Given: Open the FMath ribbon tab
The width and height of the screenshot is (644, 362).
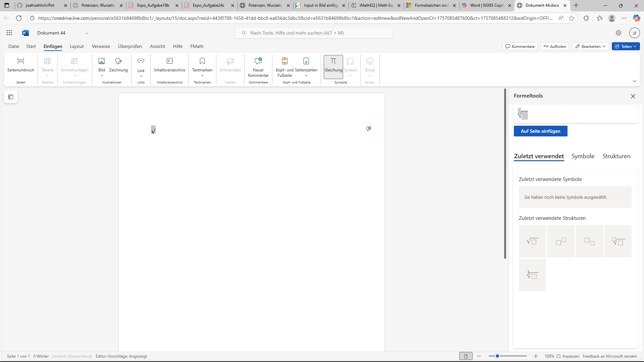Looking at the screenshot, I should point(197,46).
